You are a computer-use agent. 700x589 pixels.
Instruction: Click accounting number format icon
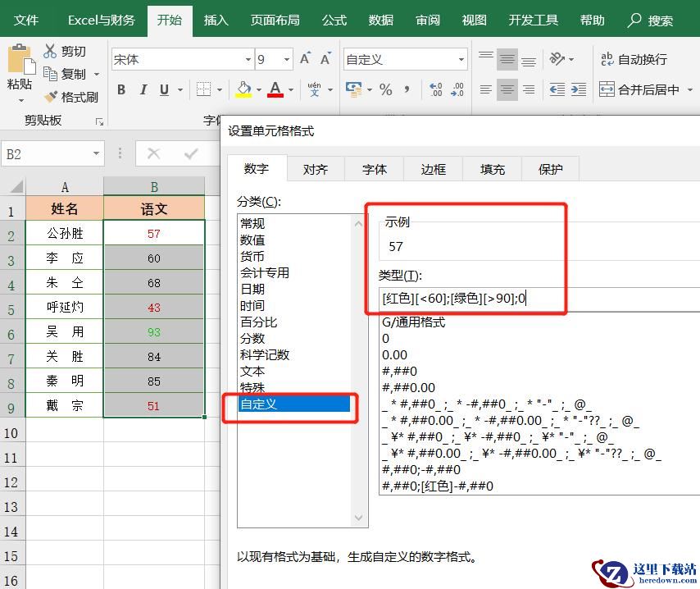click(353, 89)
